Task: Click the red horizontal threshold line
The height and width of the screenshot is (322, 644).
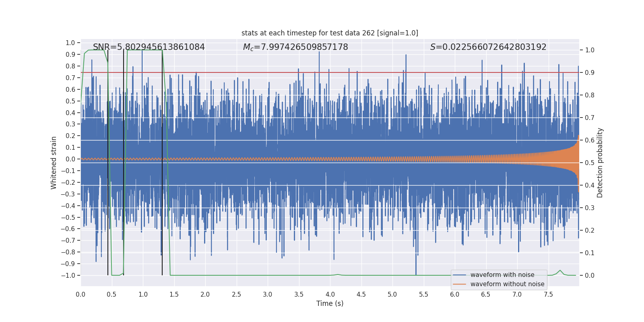Action: tap(330, 72)
